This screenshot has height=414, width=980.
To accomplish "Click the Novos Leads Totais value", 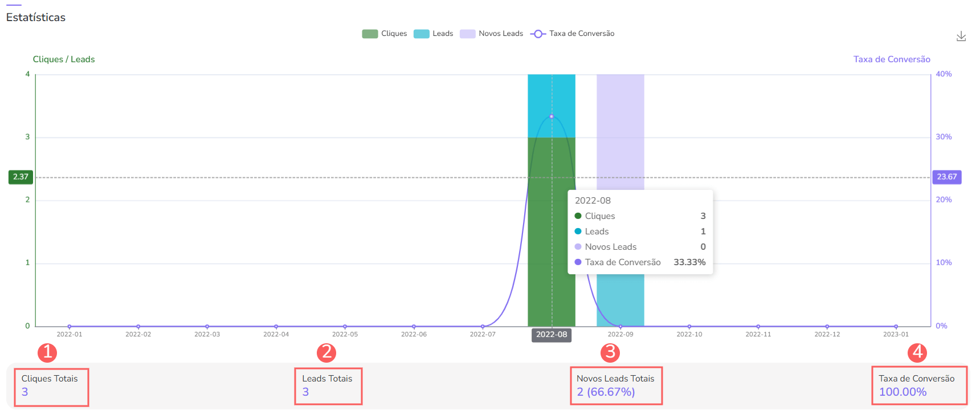I will pyautogui.click(x=605, y=392).
